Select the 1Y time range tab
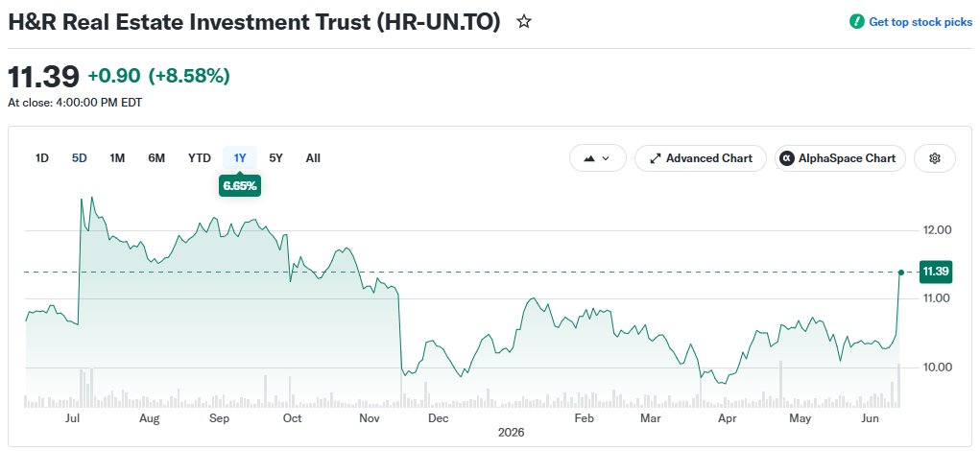980x451 pixels. point(240,158)
